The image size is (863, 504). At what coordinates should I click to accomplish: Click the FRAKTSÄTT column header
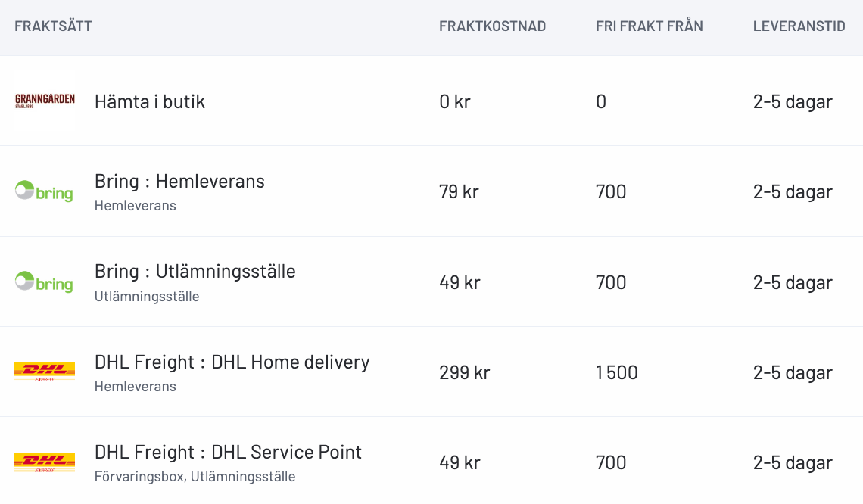click(x=53, y=26)
